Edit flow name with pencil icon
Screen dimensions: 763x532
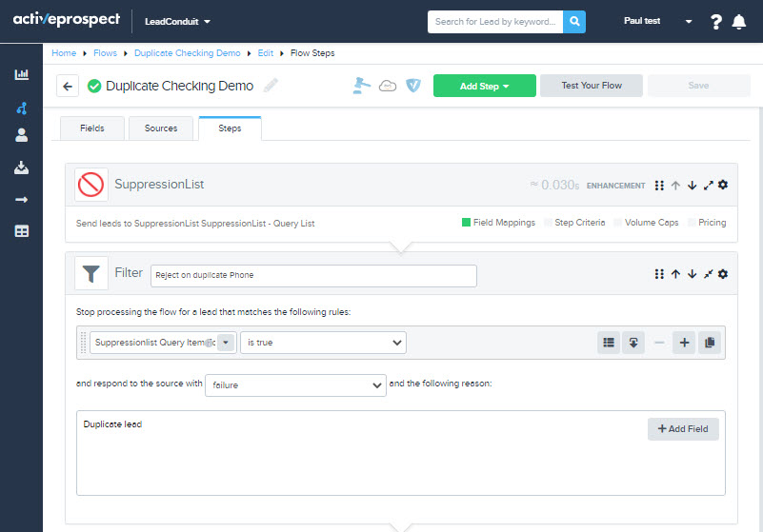coord(271,86)
